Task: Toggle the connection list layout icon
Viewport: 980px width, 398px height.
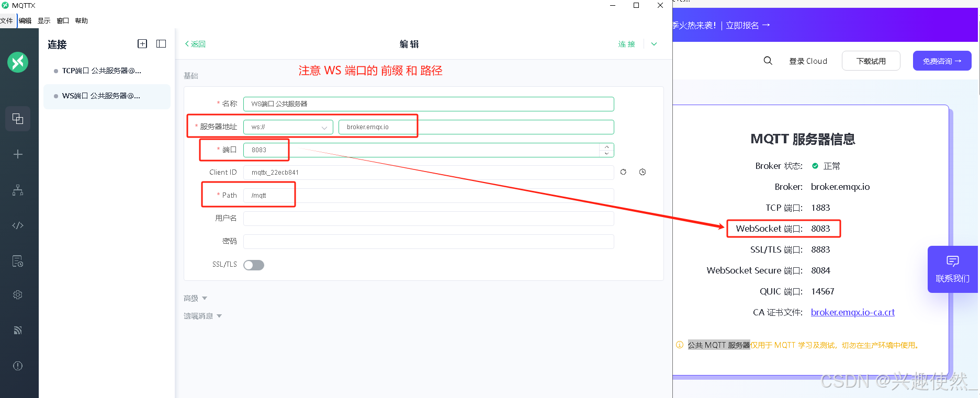Action: coord(161,44)
